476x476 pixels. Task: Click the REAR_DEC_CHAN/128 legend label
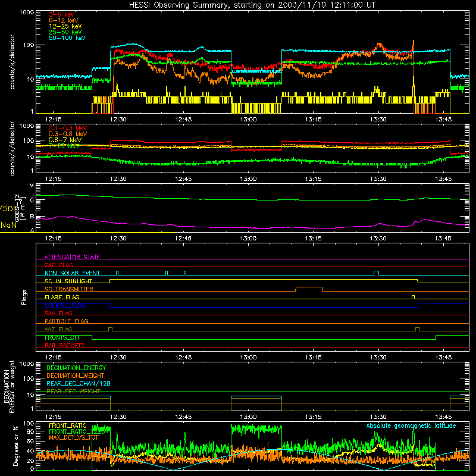coord(79,383)
